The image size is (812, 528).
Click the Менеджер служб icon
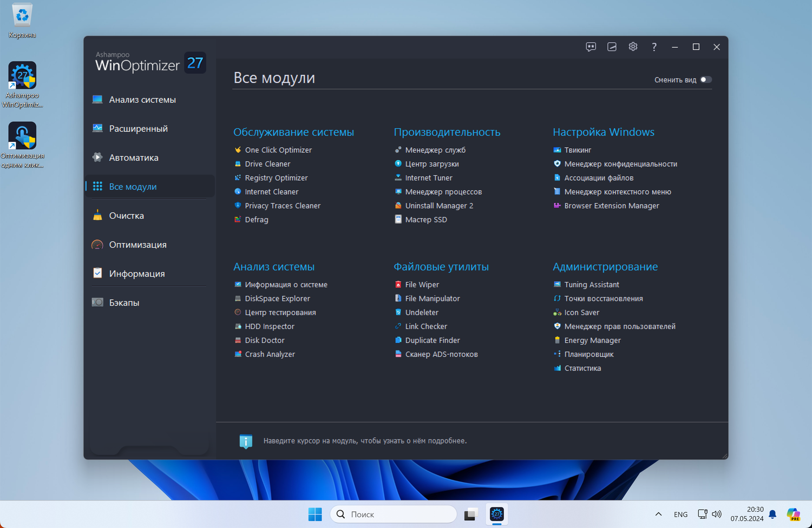(398, 150)
